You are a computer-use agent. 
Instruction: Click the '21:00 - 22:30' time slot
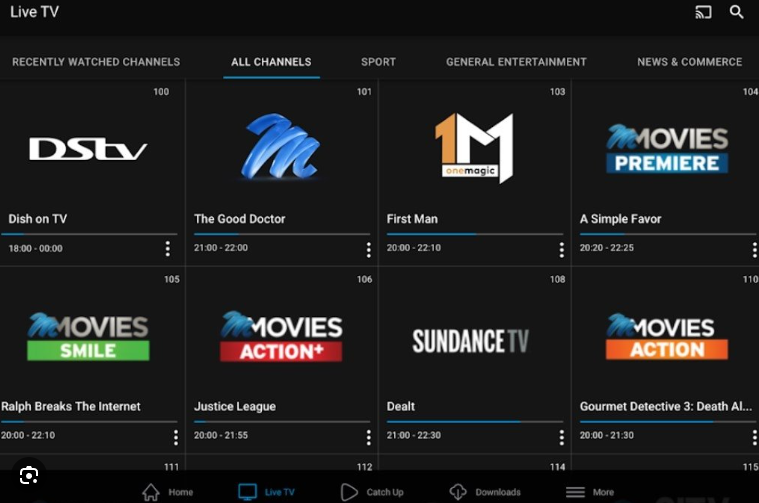(x=413, y=435)
